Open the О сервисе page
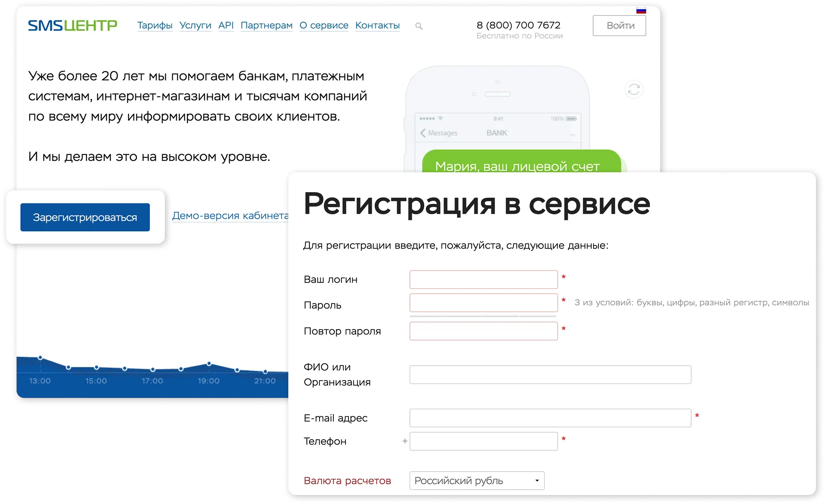 (x=324, y=25)
